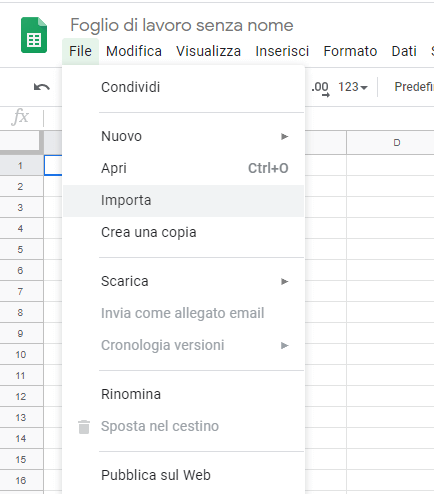Select row 1 header
The height and width of the screenshot is (494, 434).
click(21, 165)
